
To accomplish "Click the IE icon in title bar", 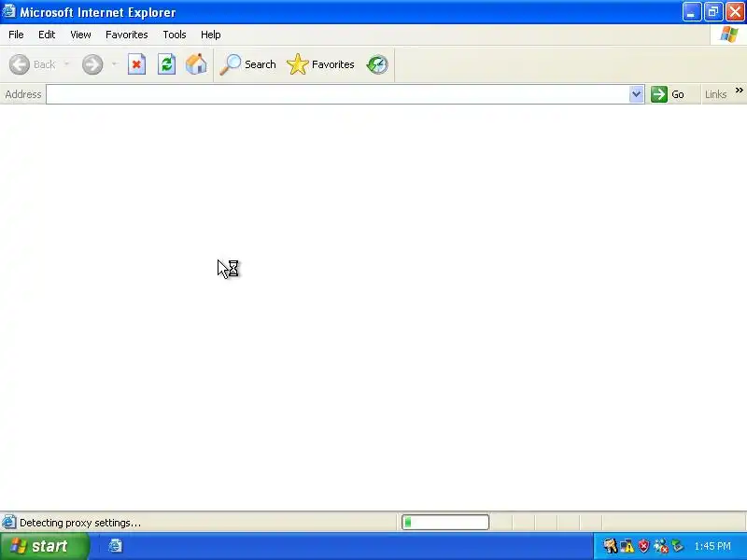I will pyautogui.click(x=8, y=11).
